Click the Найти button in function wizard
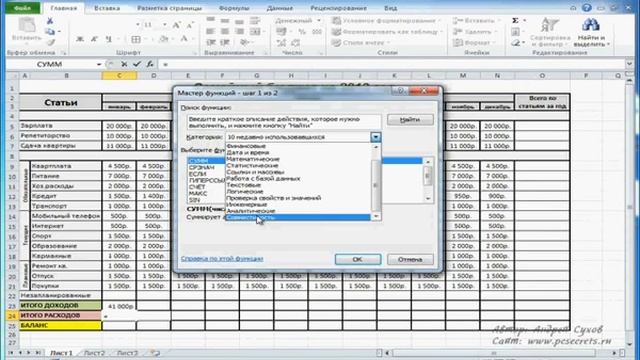The height and width of the screenshot is (360, 640). [x=410, y=120]
